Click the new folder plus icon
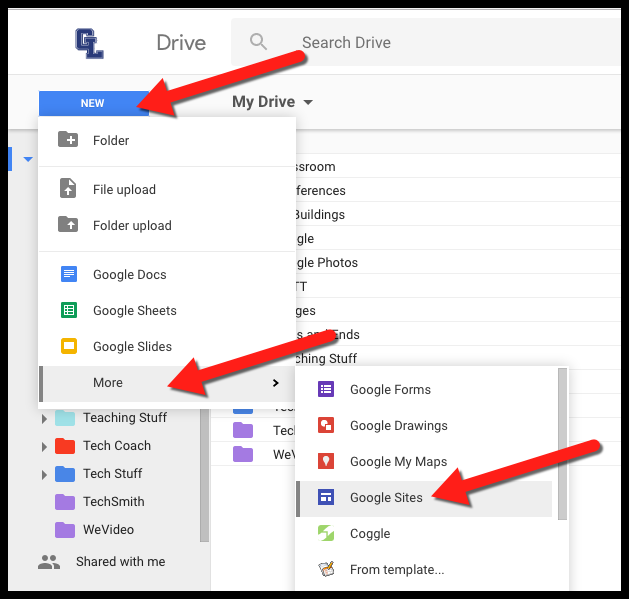629x599 pixels. pyautogui.click(x=68, y=140)
